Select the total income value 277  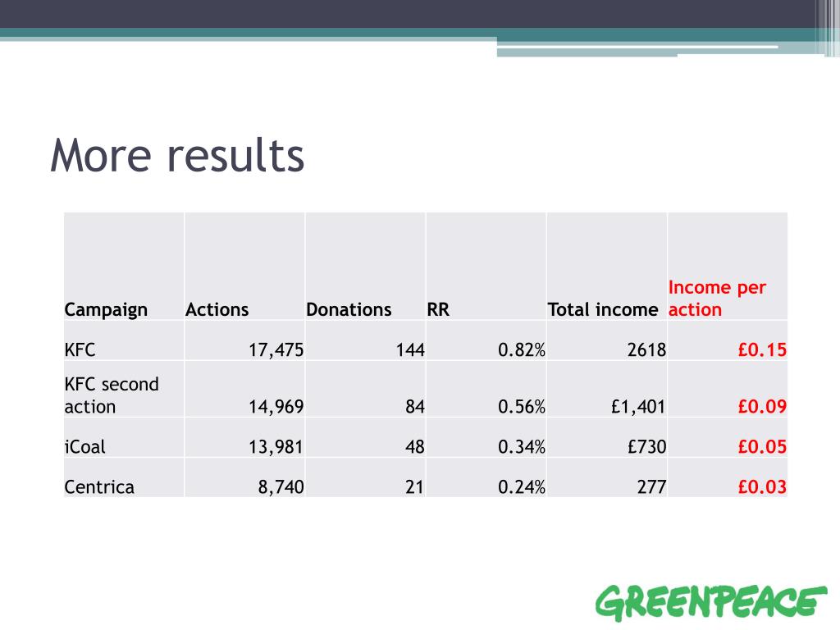(651, 487)
